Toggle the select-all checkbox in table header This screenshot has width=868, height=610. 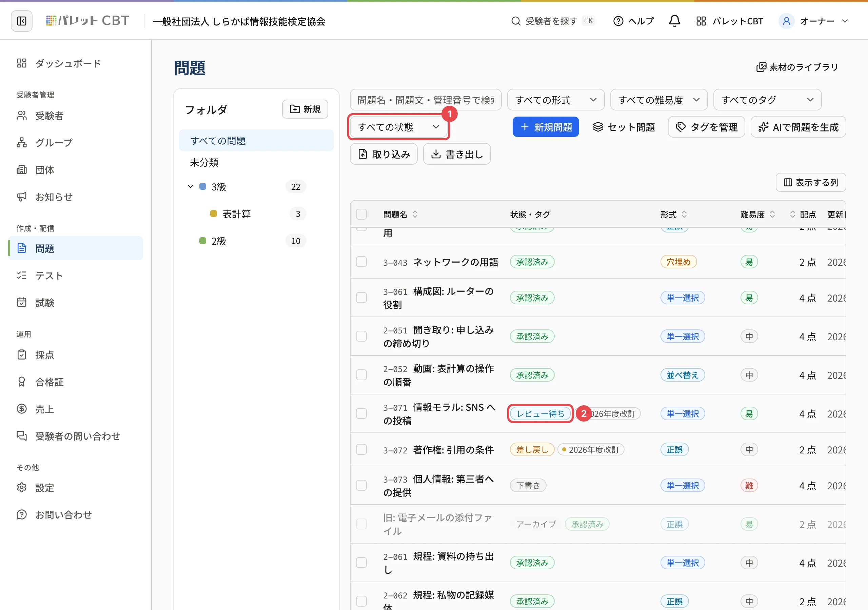click(361, 214)
